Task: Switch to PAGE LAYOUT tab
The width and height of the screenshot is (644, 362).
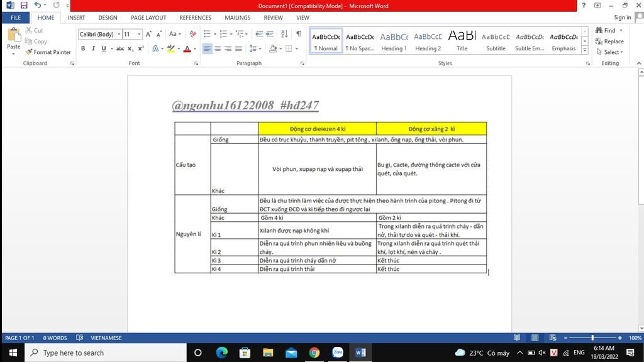Action: click(x=148, y=18)
